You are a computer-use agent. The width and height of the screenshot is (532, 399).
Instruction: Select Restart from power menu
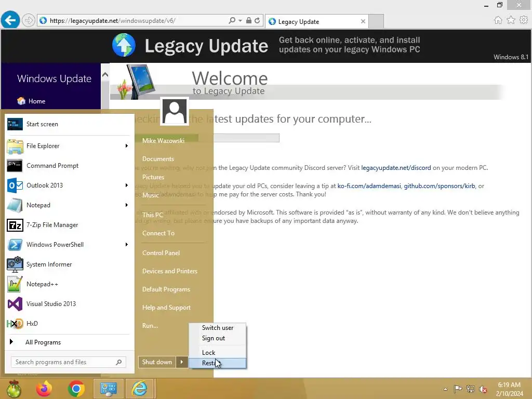218,363
